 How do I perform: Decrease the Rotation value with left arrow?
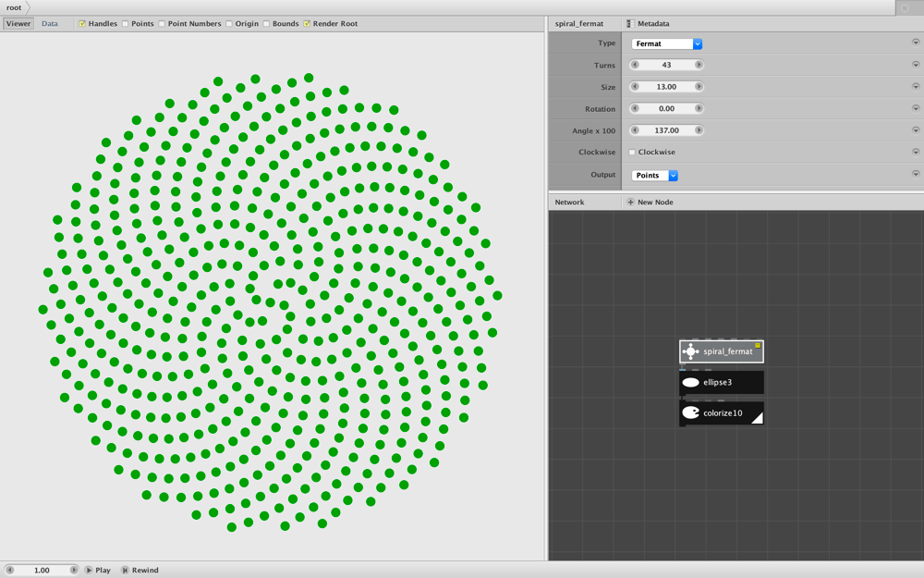635,108
